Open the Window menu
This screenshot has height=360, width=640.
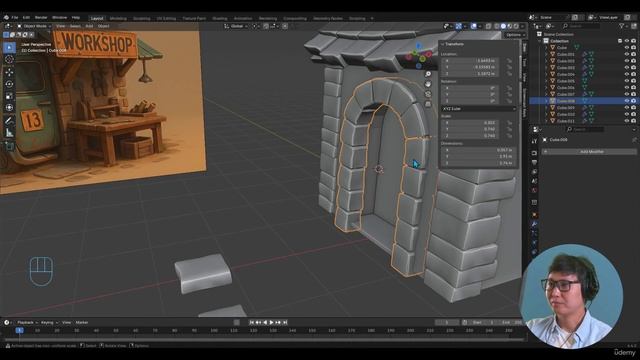[59, 18]
